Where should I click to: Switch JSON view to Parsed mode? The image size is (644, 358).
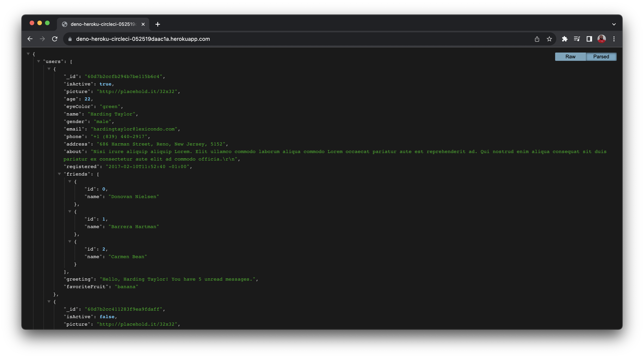coord(601,57)
